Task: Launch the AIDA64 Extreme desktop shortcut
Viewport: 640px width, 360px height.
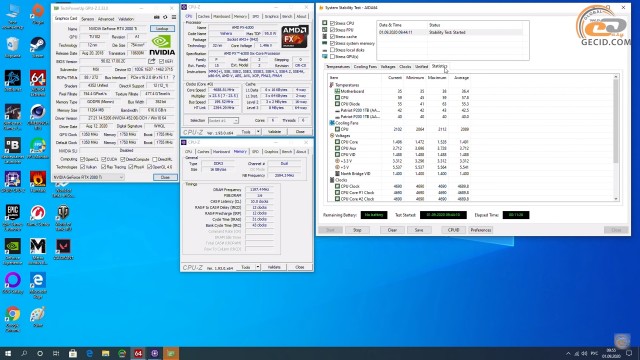Action: [38, 83]
